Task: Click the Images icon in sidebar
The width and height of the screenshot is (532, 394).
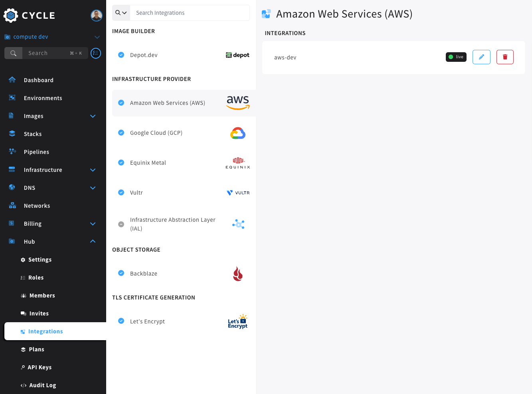Action: pos(11,116)
